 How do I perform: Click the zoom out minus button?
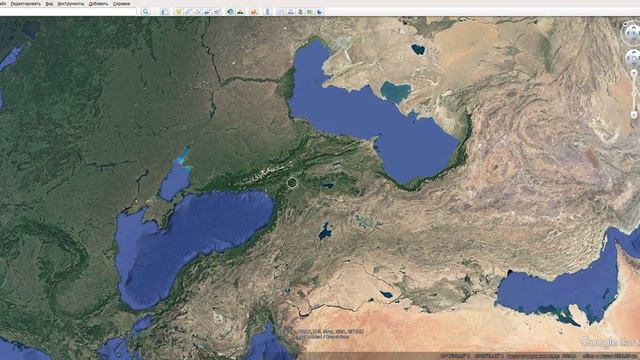point(633,115)
